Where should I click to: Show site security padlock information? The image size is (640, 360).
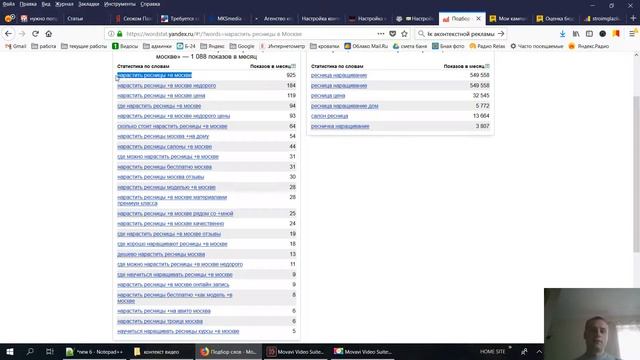[x=120, y=34]
